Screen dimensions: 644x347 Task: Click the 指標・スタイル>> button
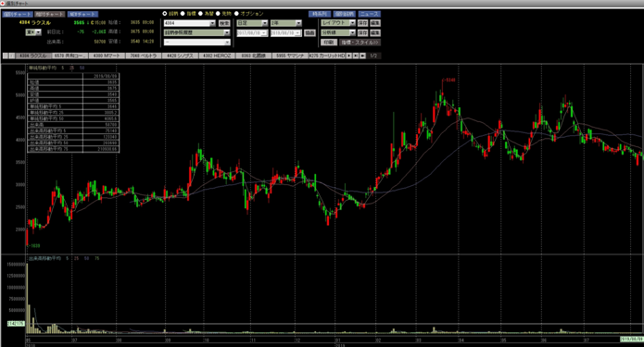click(360, 43)
